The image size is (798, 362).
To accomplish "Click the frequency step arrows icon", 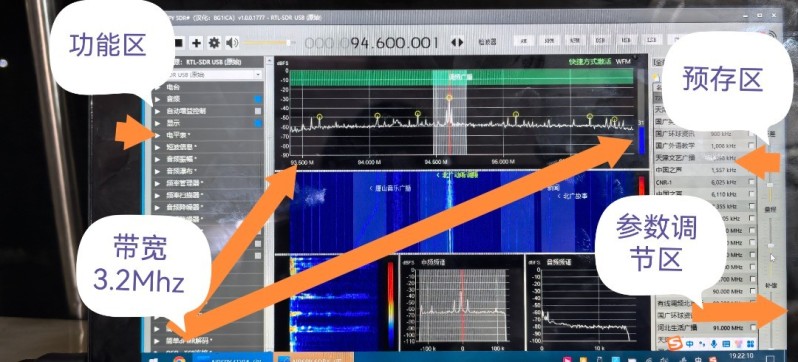I will coord(457,42).
